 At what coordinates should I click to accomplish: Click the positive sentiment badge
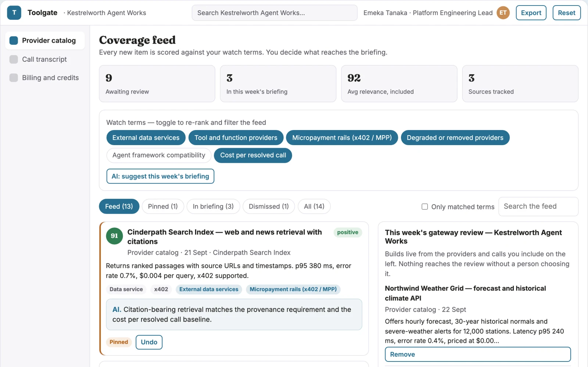click(348, 233)
